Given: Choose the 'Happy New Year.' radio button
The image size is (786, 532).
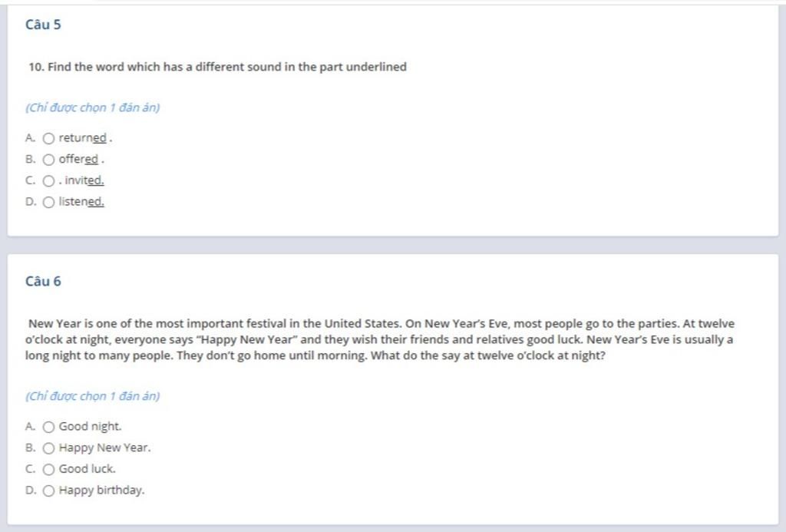Looking at the screenshot, I should tap(48, 448).
